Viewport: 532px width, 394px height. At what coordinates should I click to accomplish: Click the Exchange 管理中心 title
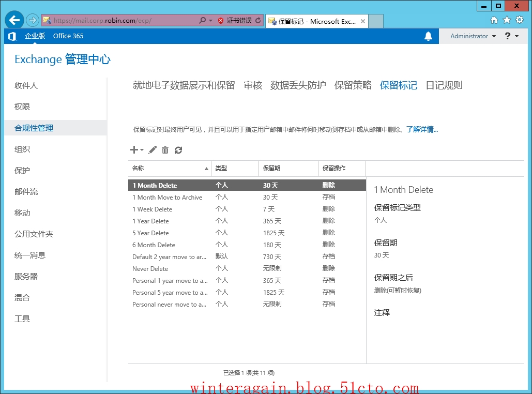63,59
